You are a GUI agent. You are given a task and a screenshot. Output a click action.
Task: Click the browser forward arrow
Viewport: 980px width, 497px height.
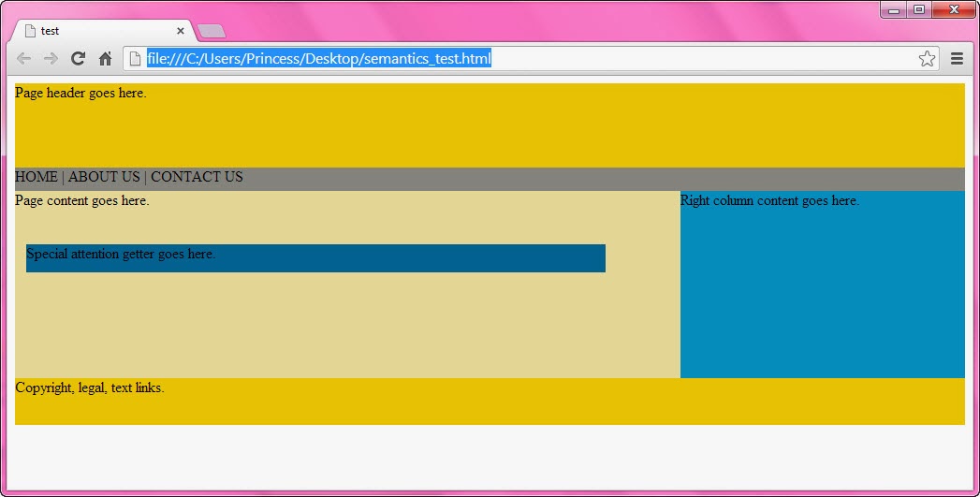[x=51, y=59]
